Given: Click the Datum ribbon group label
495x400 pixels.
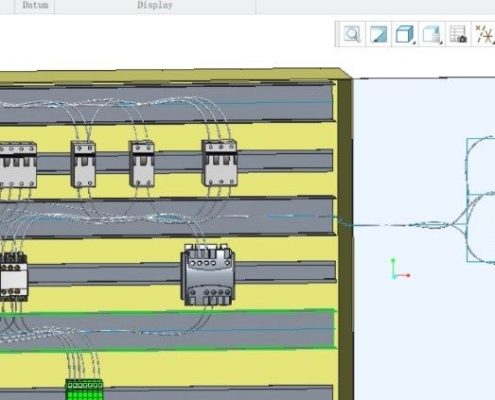Looking at the screenshot, I should click(x=35, y=5).
